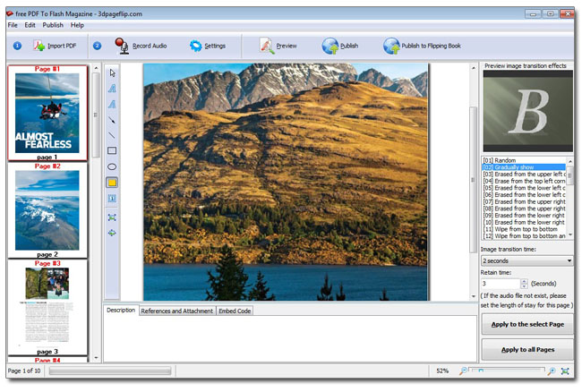Click the Record Audio microphone icon

(x=122, y=46)
